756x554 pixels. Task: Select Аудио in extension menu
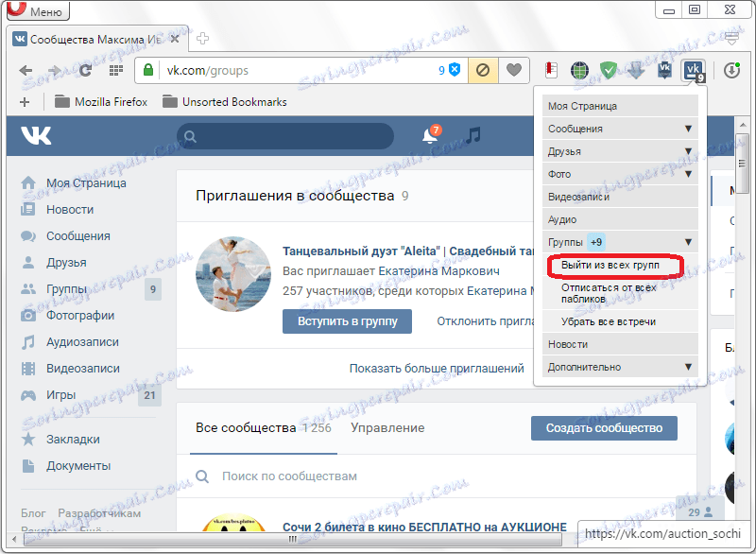pos(620,219)
